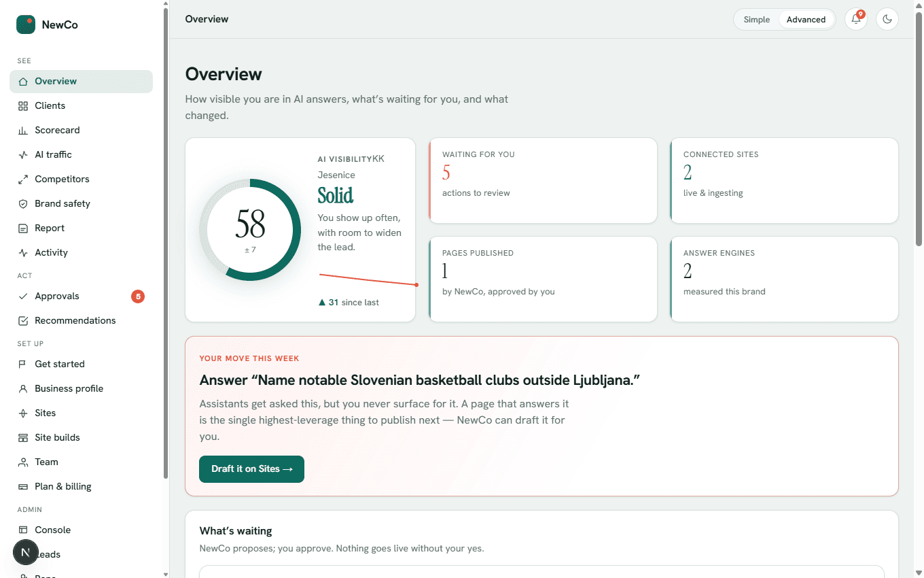Open notifications bell with 9 badge
The width and height of the screenshot is (924, 578).
856,19
